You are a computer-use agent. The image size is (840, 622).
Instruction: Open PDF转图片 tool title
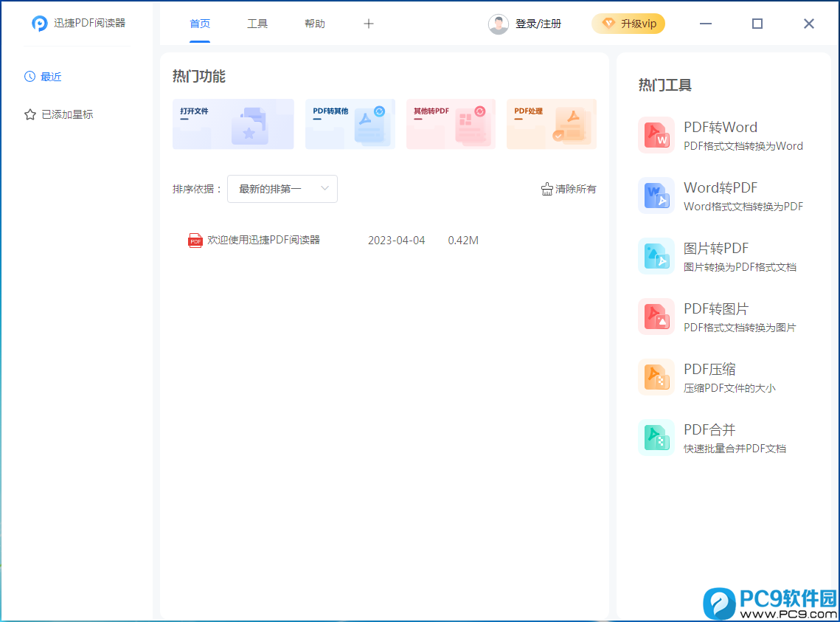tap(715, 308)
